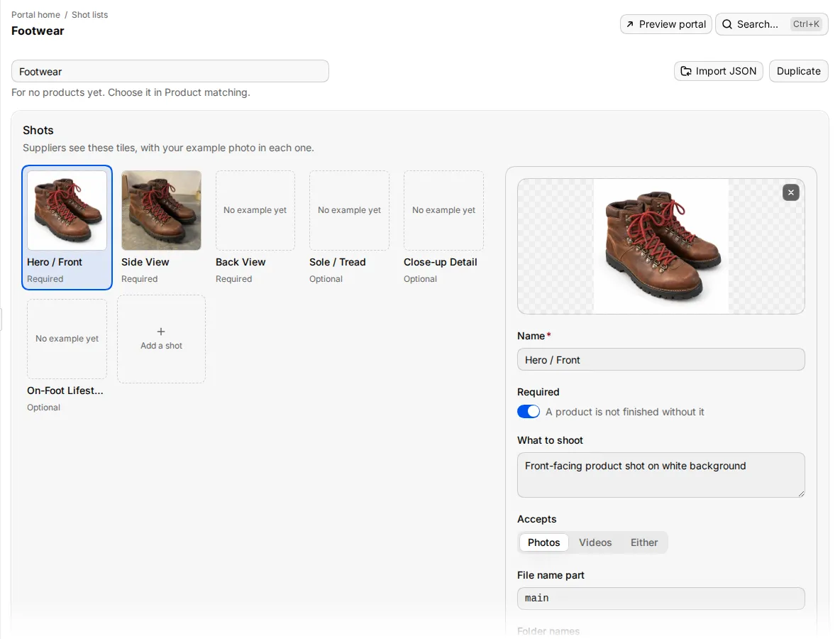Click the 'On-Foot Lifest...' tile label
840x639 pixels.
[x=65, y=390]
